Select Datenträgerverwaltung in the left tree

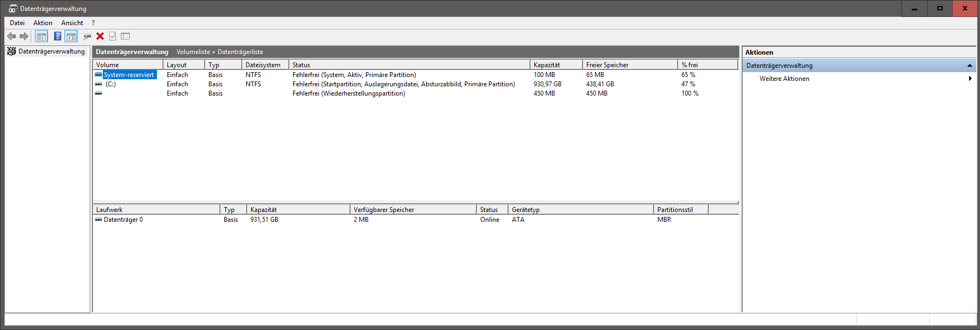(51, 51)
